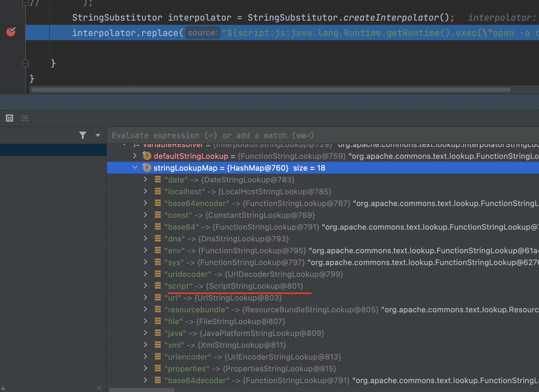Viewport: 539px width, 392px height.
Task: Click the Evaluate expression input field
Action: click(323, 135)
